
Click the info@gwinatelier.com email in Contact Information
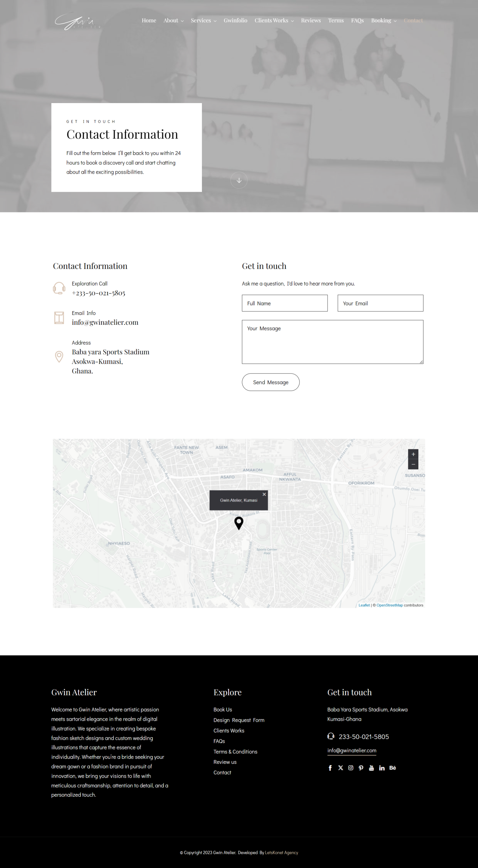pyautogui.click(x=105, y=322)
